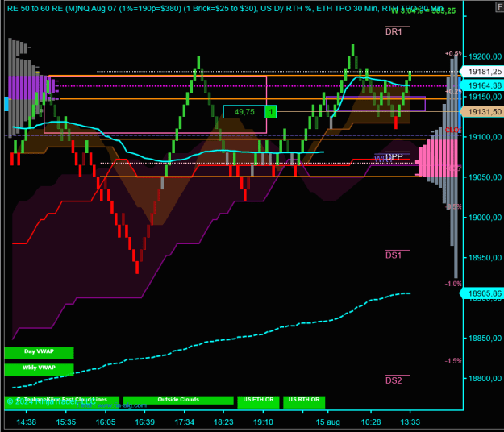The width and height of the screenshot is (504, 432).
Task: Toggle the US ETH OR button
Action: 258,402
